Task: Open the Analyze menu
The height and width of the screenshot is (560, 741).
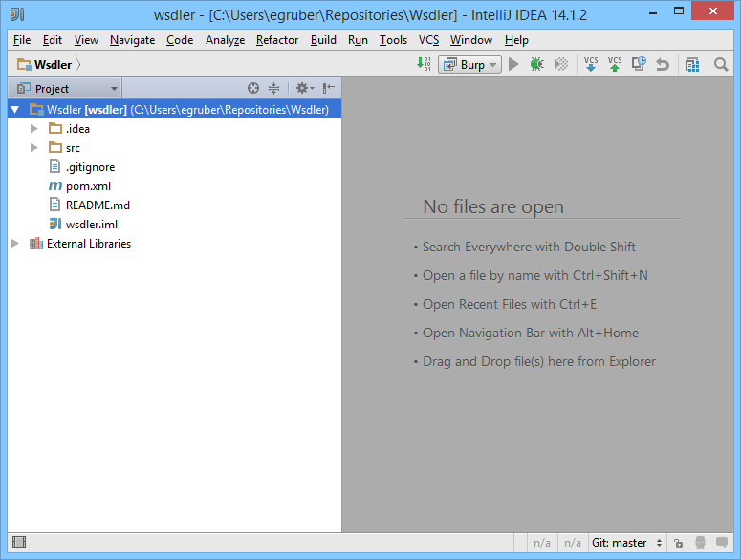Action: (x=225, y=40)
